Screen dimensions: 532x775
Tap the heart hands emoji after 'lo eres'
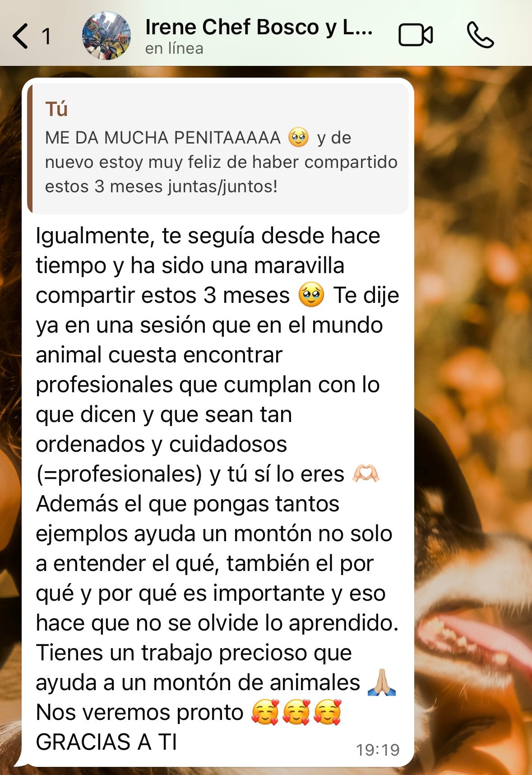click(x=366, y=474)
